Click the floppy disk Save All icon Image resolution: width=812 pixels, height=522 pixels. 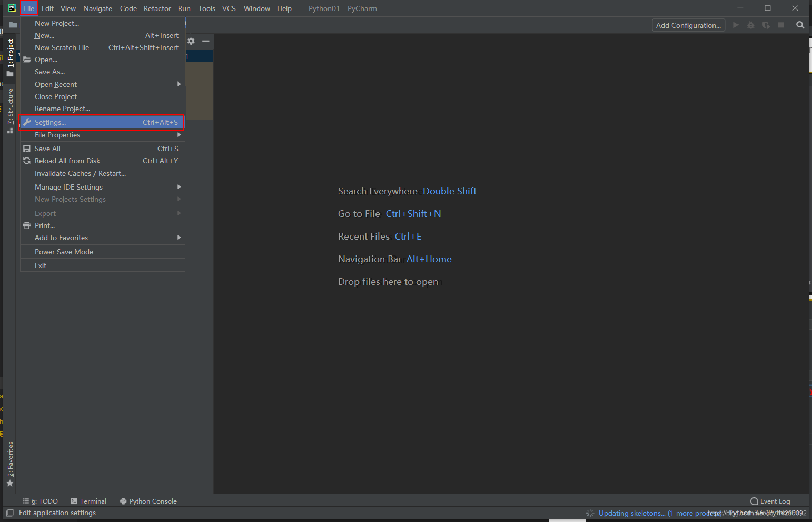(x=27, y=149)
